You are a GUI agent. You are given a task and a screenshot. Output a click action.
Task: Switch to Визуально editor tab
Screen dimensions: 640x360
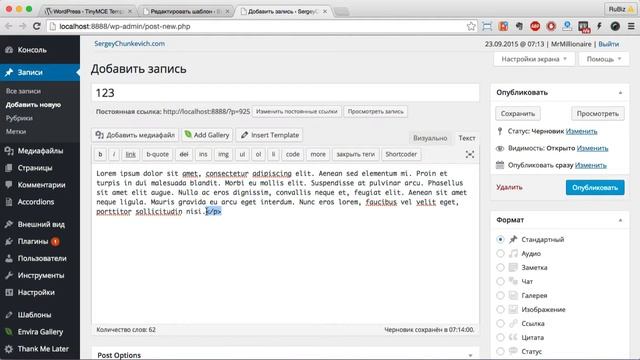430,138
